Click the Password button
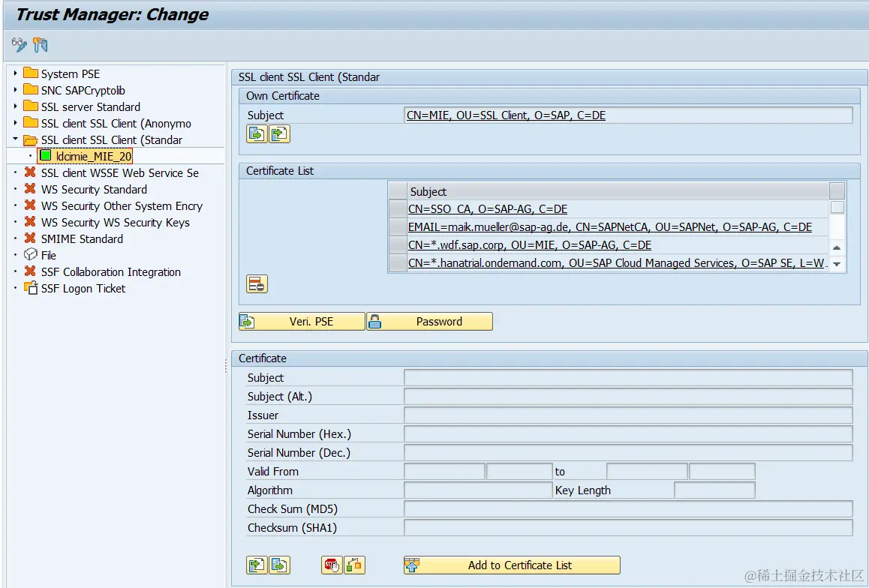Viewport: 869px width, 588px height. tap(429, 322)
